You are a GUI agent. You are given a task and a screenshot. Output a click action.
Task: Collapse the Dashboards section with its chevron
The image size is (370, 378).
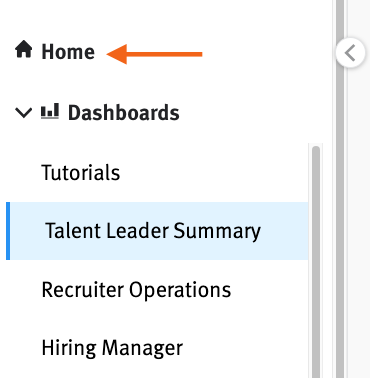pos(23,112)
